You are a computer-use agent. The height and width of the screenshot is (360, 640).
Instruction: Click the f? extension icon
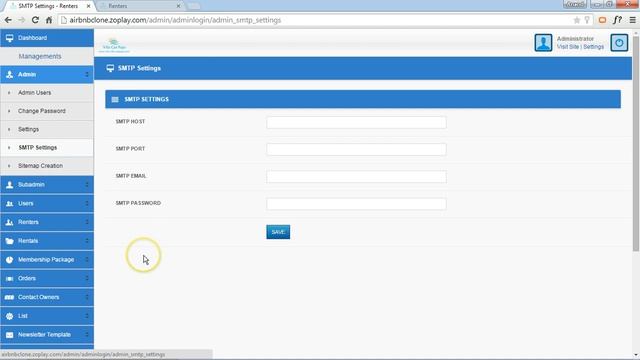pos(617,20)
